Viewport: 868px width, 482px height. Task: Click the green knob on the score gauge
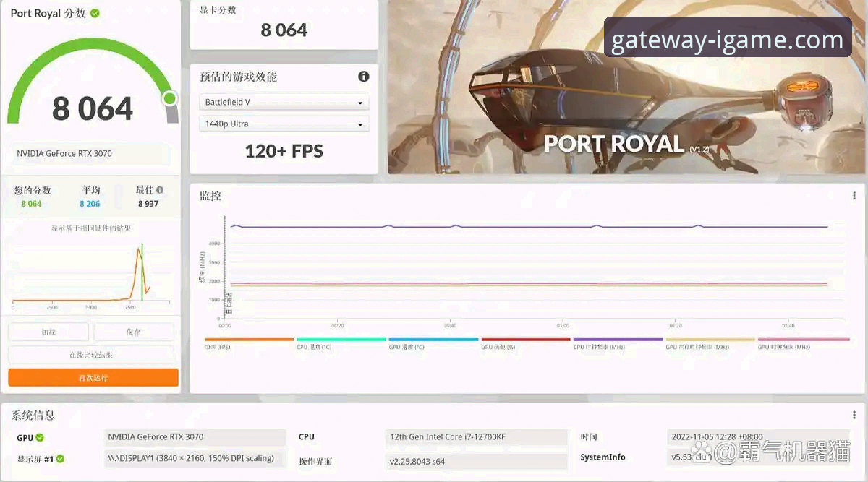[x=170, y=98]
